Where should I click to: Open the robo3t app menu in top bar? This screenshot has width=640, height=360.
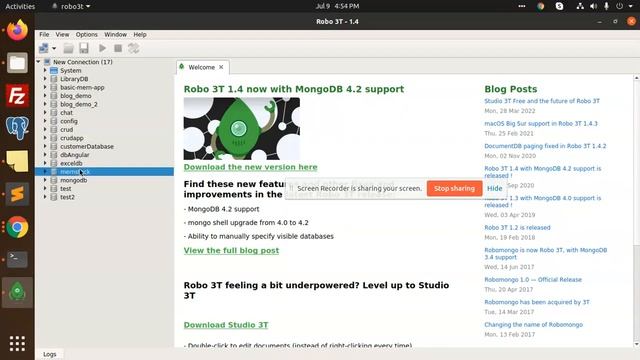click(71, 6)
